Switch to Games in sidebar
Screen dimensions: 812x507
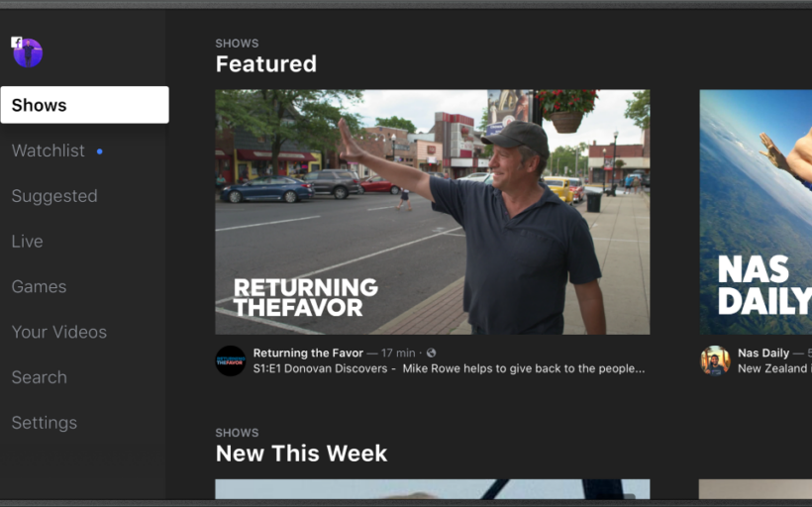(39, 286)
